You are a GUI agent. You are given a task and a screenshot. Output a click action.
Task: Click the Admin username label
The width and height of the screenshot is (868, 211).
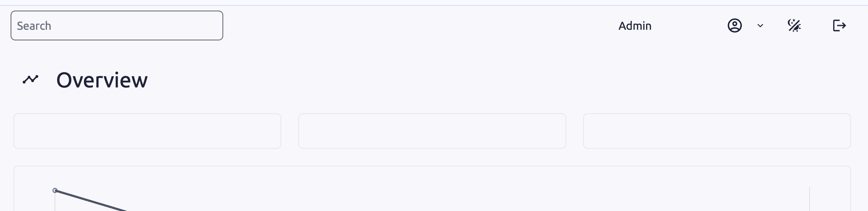(x=635, y=26)
